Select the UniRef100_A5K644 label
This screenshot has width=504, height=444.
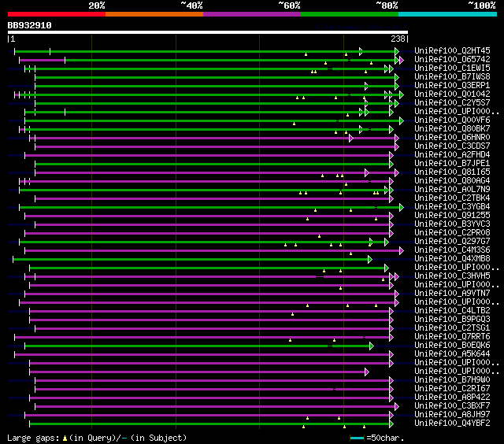(452, 354)
